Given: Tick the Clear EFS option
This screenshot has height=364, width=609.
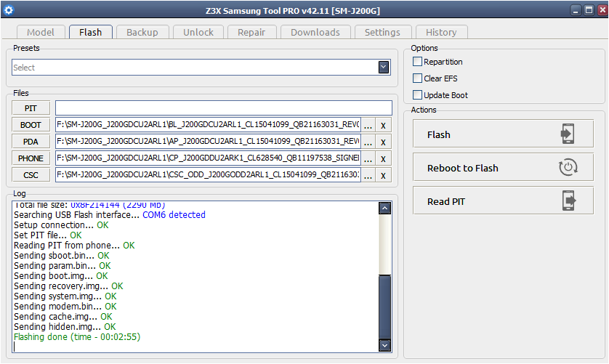Looking at the screenshot, I should click(x=418, y=78).
